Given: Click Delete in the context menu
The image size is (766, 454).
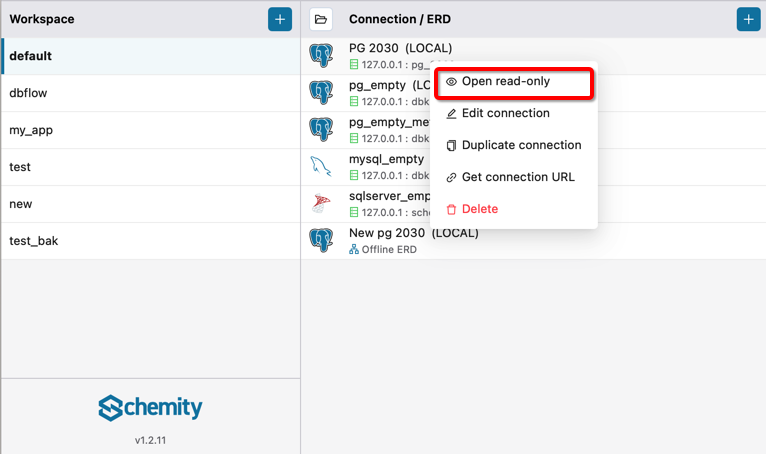Looking at the screenshot, I should point(480,209).
